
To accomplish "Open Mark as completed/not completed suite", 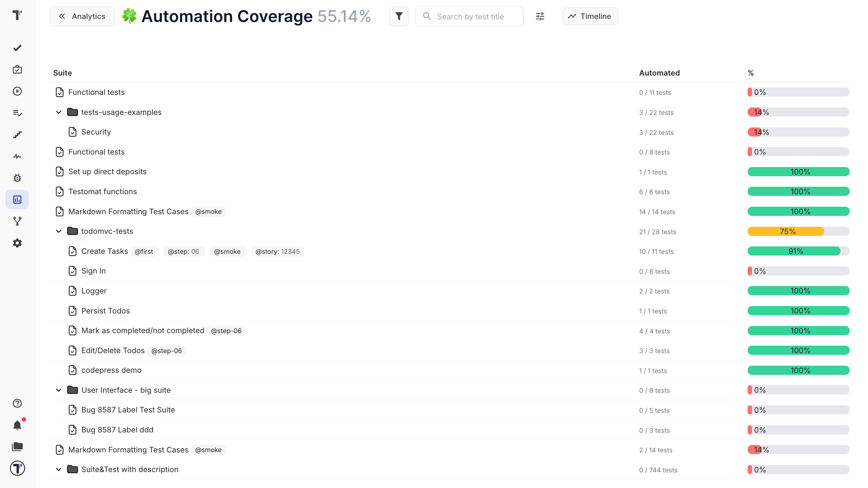I will click(x=143, y=330).
